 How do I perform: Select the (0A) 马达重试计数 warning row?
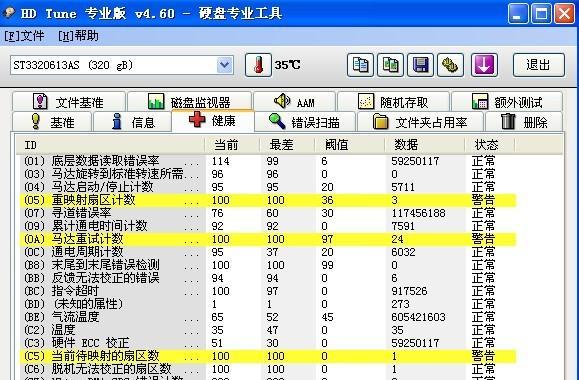[268, 239]
